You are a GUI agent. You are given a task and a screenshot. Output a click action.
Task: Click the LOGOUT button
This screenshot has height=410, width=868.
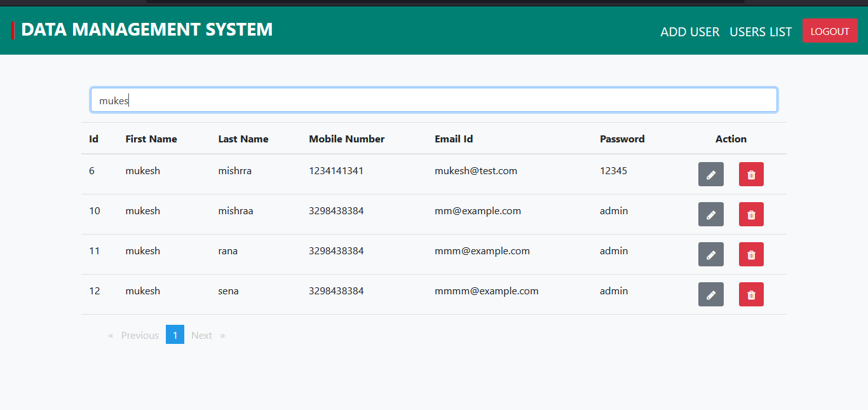[830, 31]
